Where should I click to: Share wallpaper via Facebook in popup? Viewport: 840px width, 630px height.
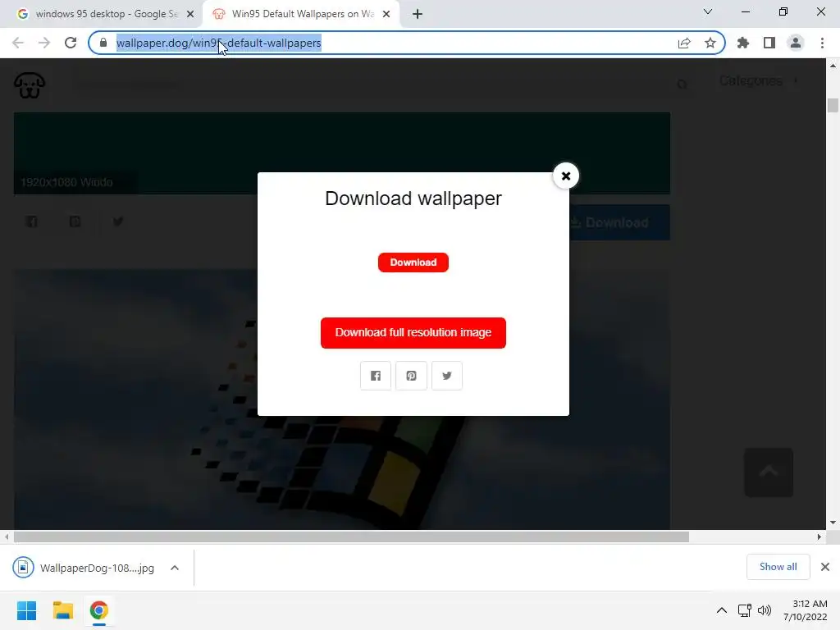point(376,376)
